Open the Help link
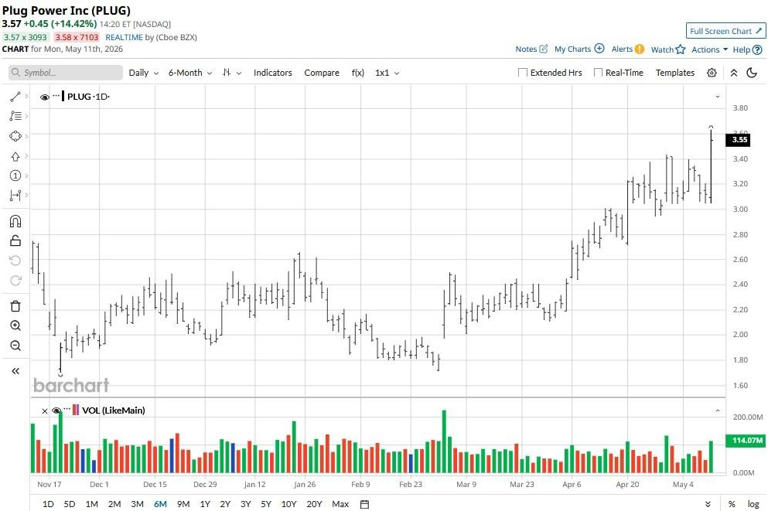 coord(747,49)
